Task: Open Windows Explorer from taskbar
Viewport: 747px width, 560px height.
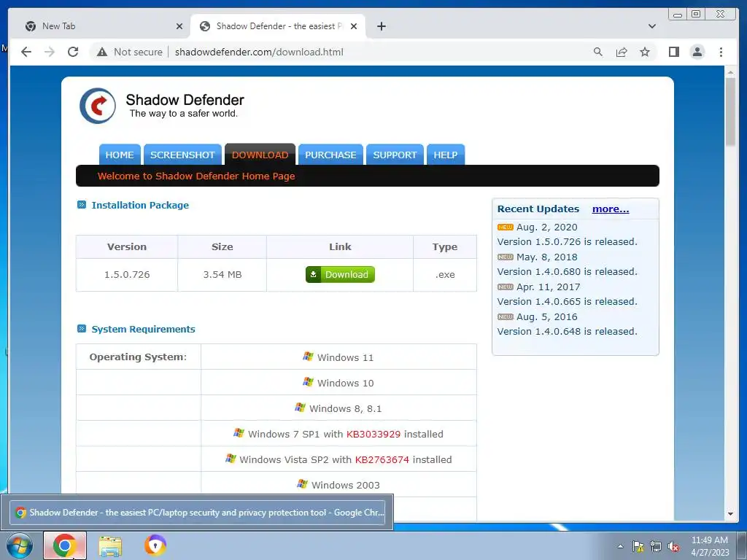Action: click(x=110, y=545)
